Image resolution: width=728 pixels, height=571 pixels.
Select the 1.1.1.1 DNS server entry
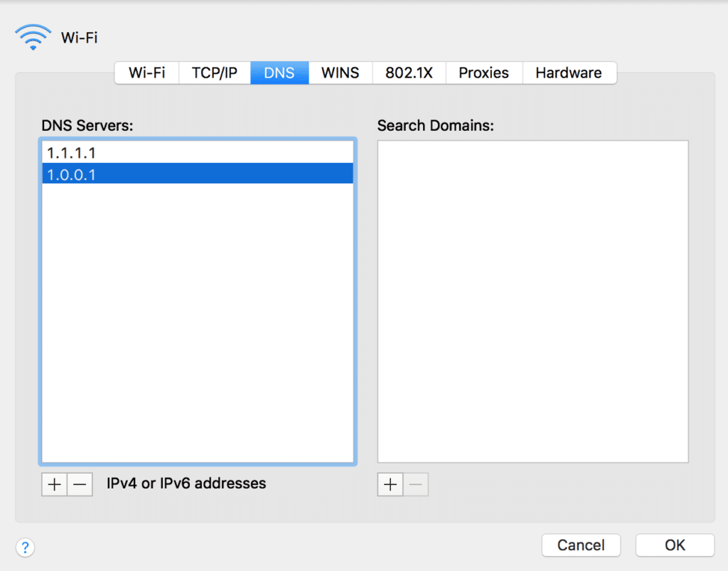point(198,152)
